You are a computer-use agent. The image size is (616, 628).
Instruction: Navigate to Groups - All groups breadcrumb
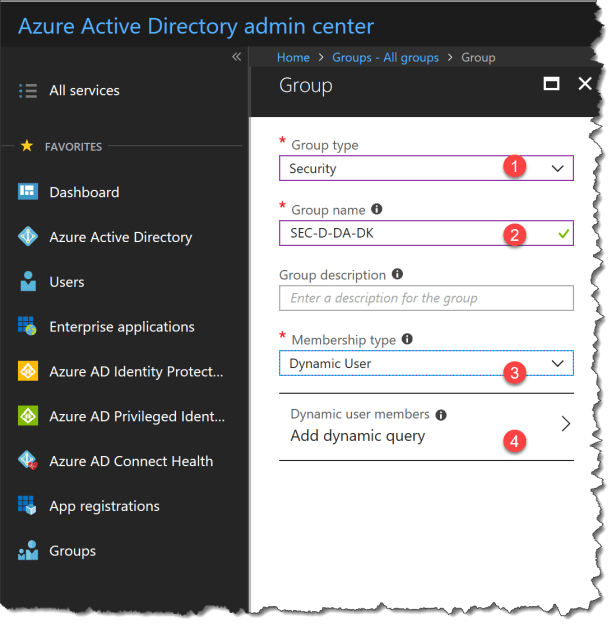point(385,58)
